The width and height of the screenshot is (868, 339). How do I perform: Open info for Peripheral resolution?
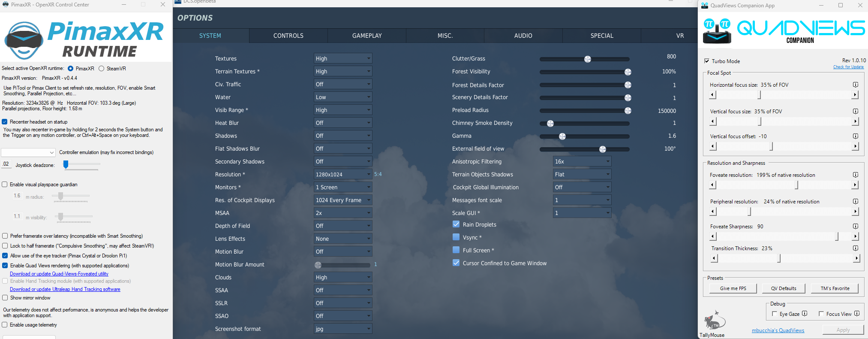coord(855,201)
